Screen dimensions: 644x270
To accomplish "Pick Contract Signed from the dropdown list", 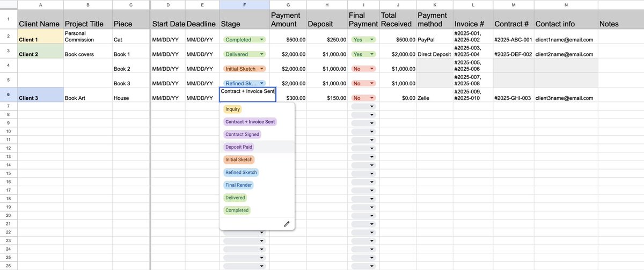I will (x=242, y=134).
